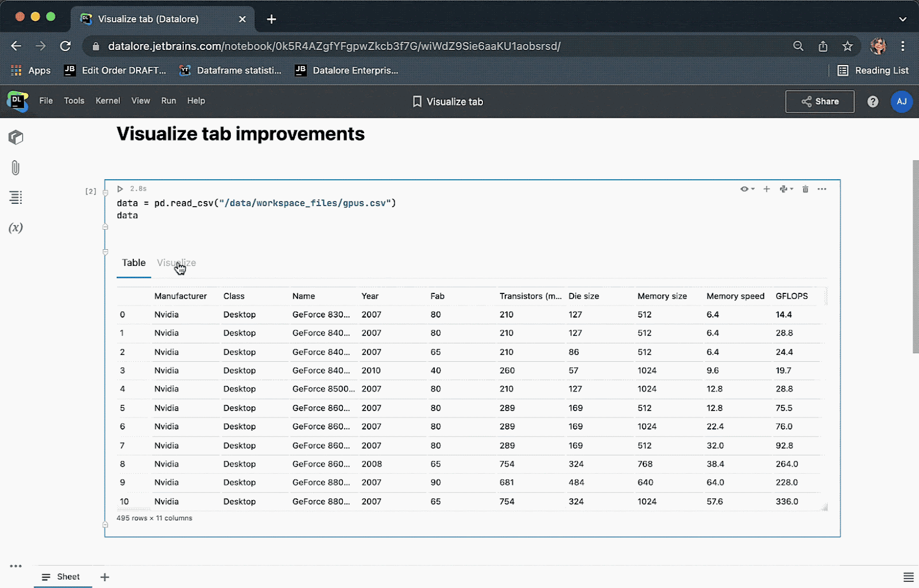919x588 pixels.
Task: Show the table of contents sidebar icon
Action: [16, 198]
